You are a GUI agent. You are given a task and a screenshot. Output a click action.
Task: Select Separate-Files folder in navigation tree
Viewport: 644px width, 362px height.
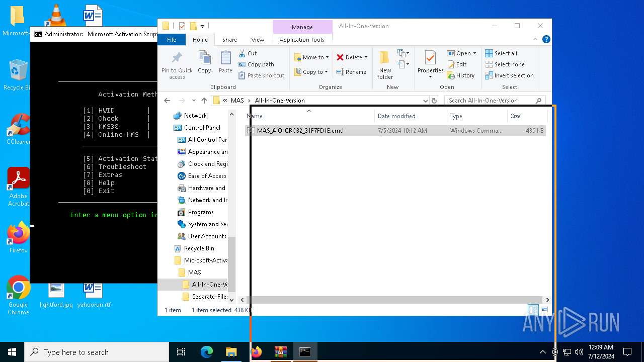point(209,297)
